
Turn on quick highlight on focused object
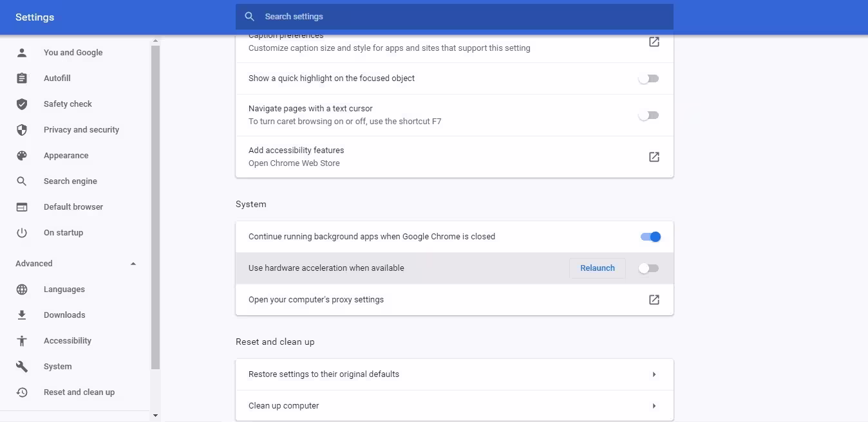coord(648,78)
